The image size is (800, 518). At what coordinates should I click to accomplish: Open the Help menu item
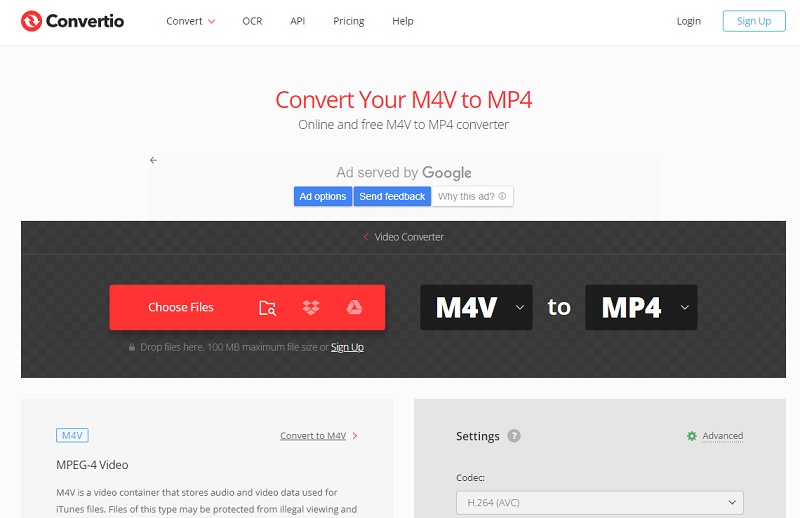tap(403, 21)
